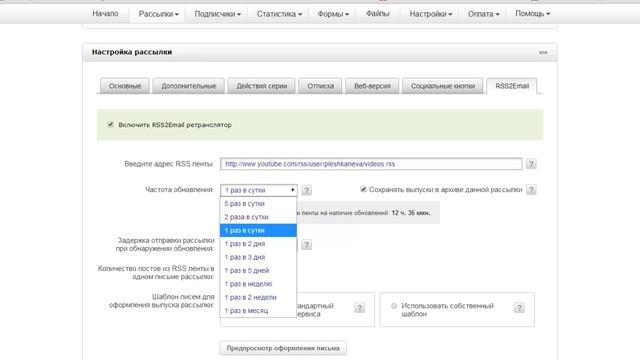640x360 pixels.
Task: Click help icon beside update frequency dropdown
Action: [x=307, y=190]
